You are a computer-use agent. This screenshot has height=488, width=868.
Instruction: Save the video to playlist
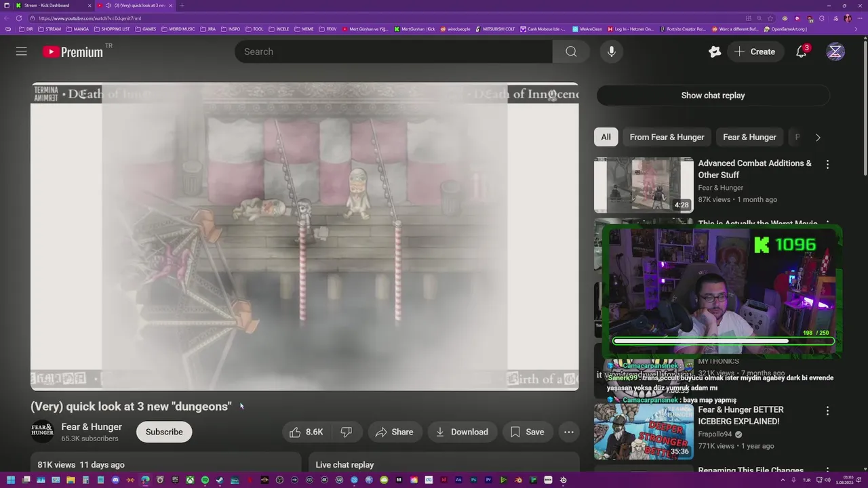[x=528, y=432]
